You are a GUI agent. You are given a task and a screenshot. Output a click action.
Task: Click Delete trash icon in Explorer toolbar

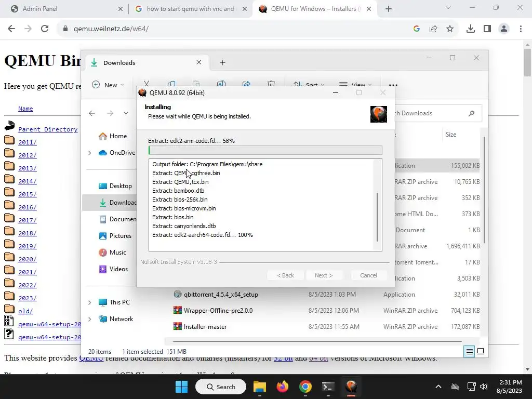point(271,84)
